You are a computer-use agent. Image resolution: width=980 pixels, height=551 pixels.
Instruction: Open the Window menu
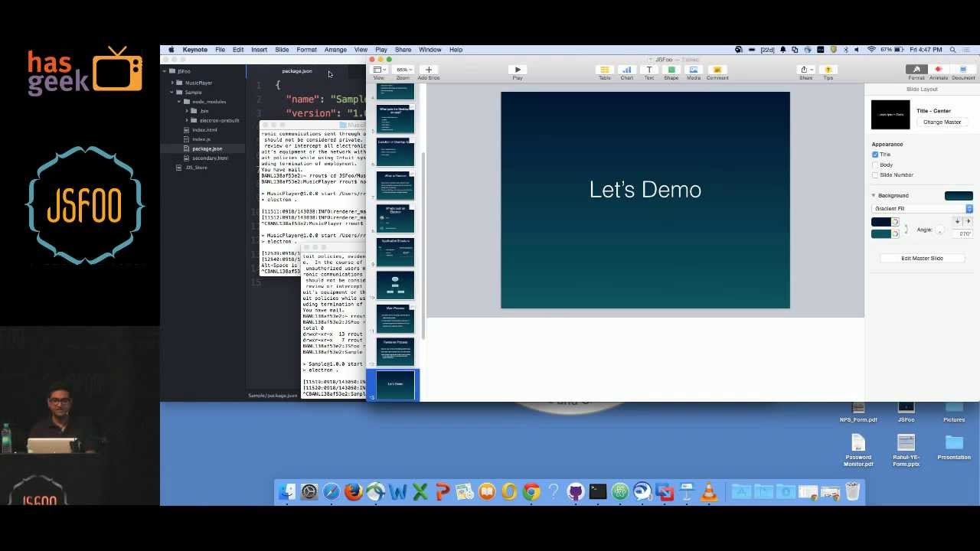[430, 50]
